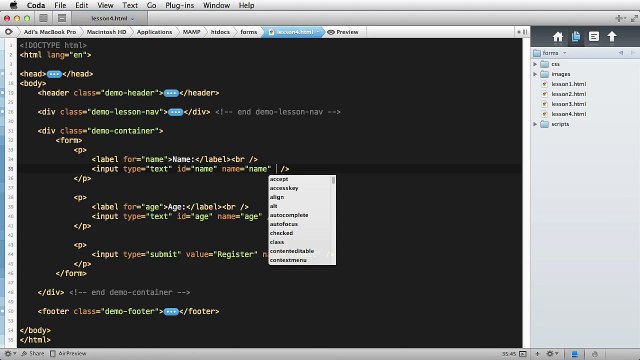This screenshot has width=640, height=360.
Task: Click the plus icon in the sidebar footer
Action: (x=537, y=354)
